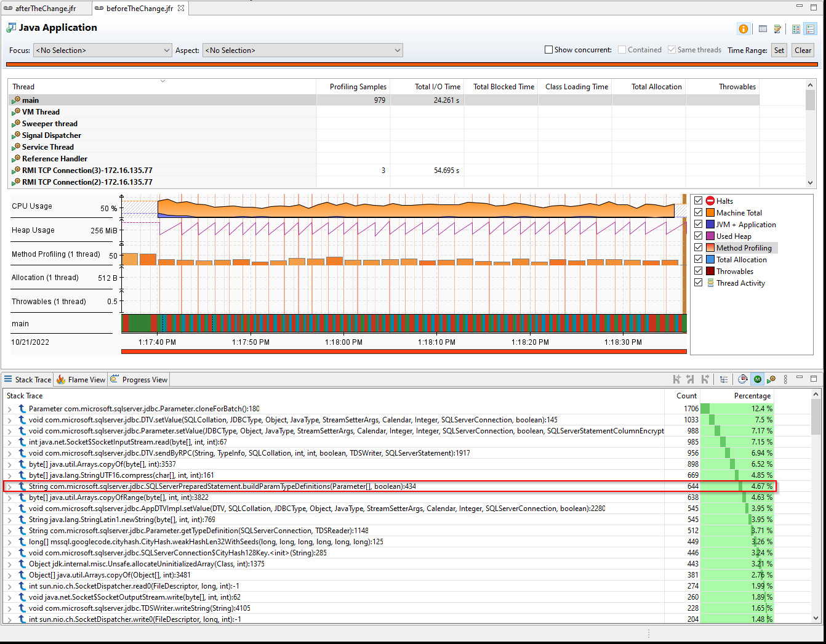Click the orange analysis info icon
Screen dimensions: 826x644
pyautogui.click(x=743, y=29)
